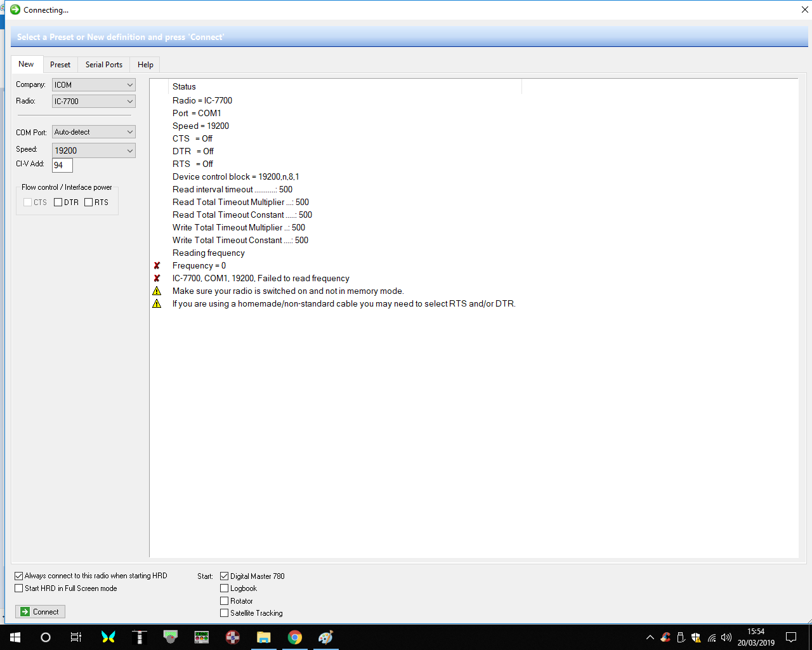Click the green Connecting icon in title bar

pos(15,10)
